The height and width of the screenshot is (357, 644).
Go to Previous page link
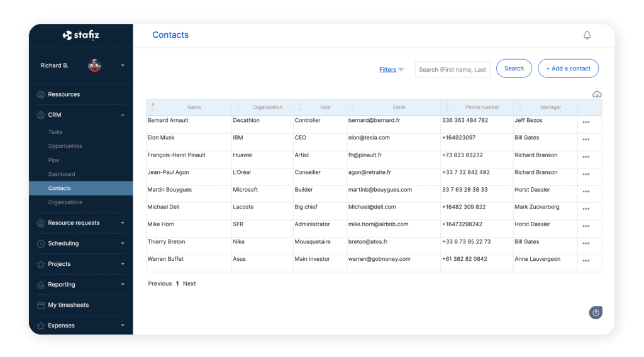coord(160,283)
